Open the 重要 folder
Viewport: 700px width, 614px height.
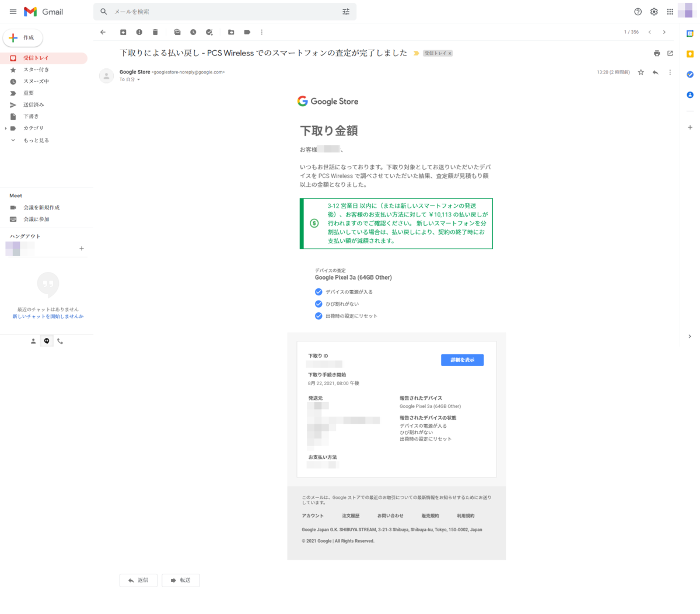44,93
